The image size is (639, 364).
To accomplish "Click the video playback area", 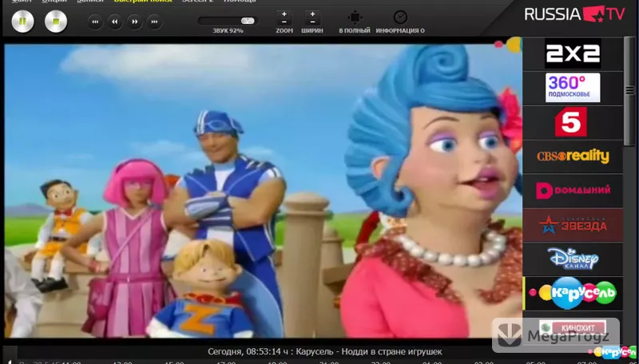I will click(263, 191).
